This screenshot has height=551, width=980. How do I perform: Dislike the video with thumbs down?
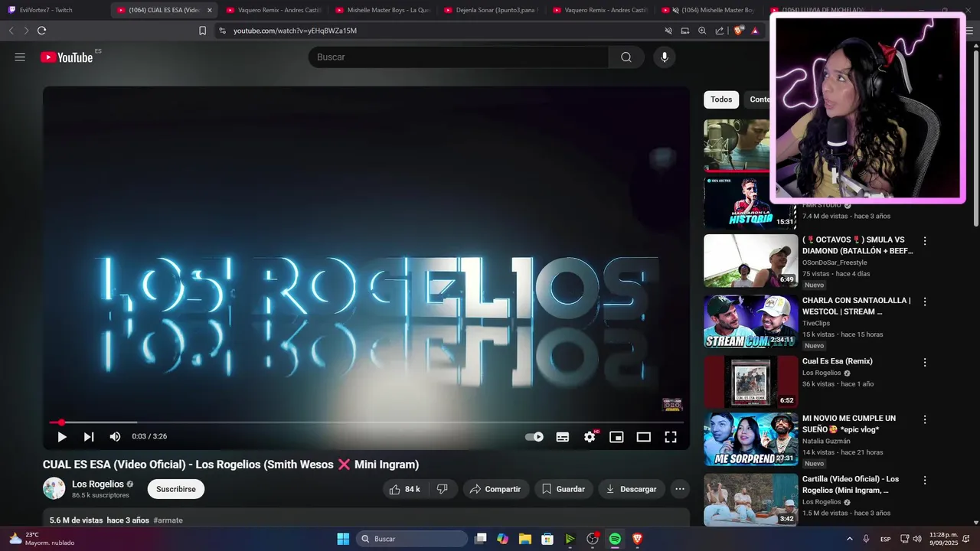442,489
